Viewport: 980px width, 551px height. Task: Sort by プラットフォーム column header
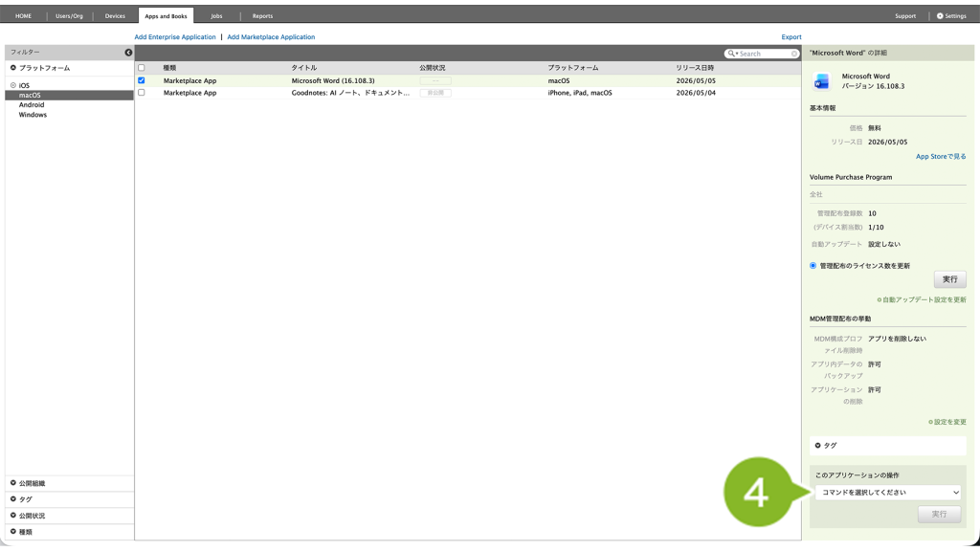pyautogui.click(x=573, y=68)
